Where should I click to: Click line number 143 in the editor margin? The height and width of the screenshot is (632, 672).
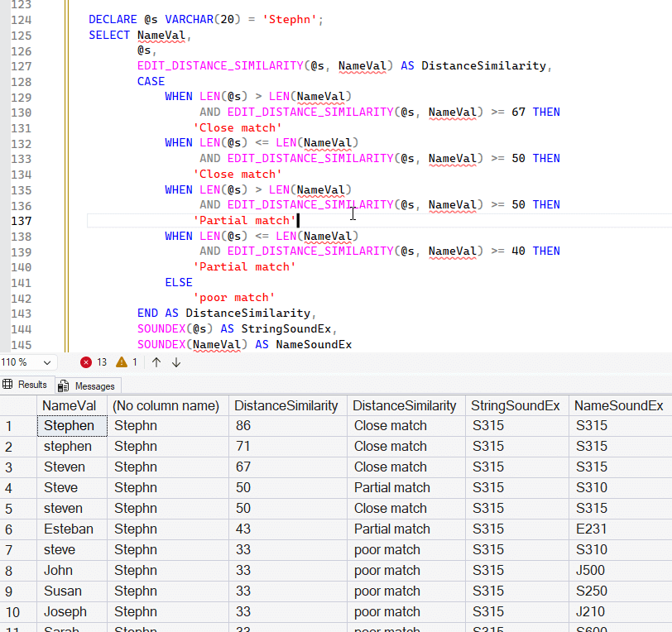click(x=22, y=314)
